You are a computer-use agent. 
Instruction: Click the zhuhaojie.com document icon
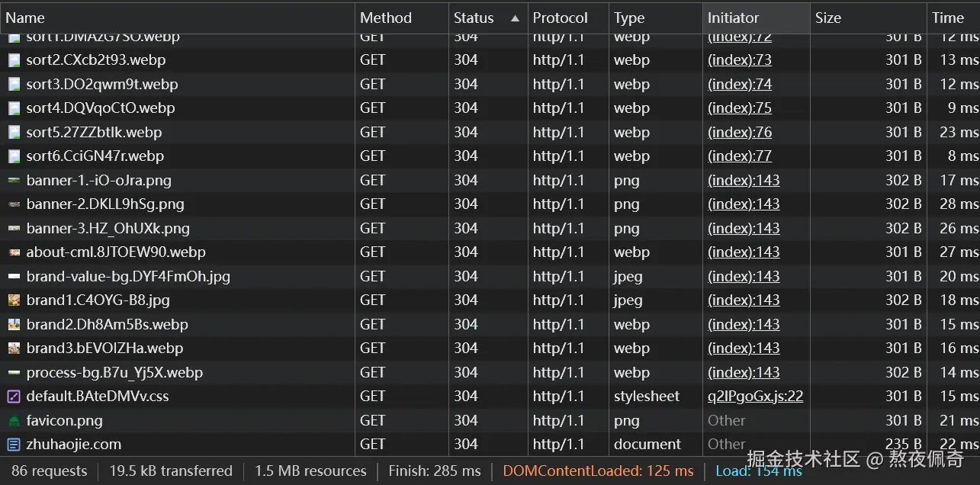(x=14, y=445)
